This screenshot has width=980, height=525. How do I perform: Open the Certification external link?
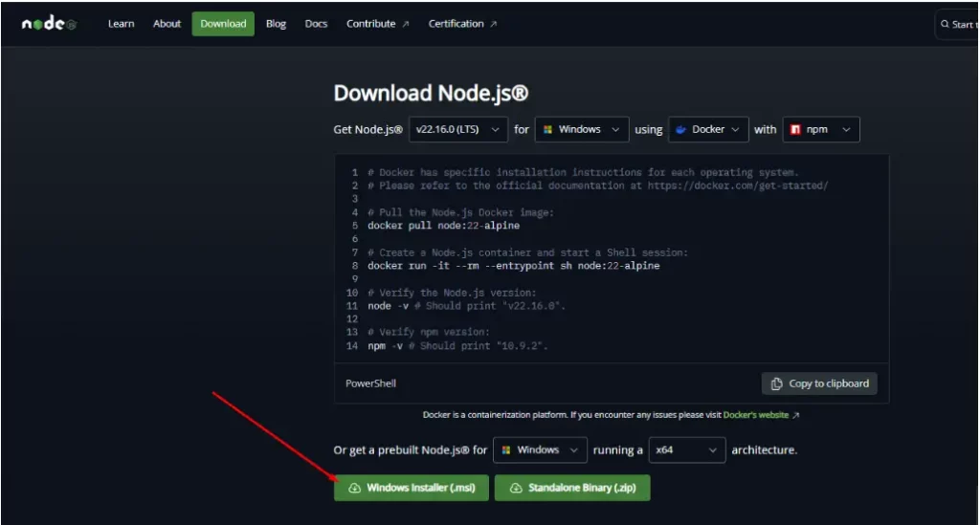[462, 24]
